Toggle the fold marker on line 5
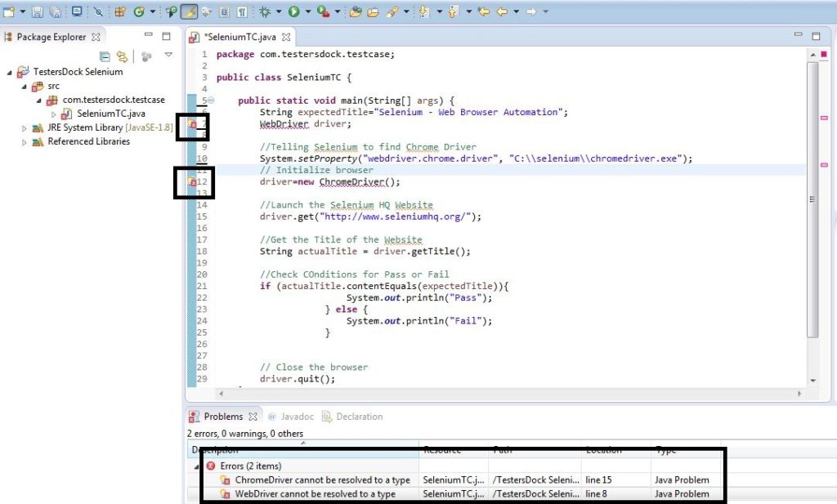 (x=211, y=100)
